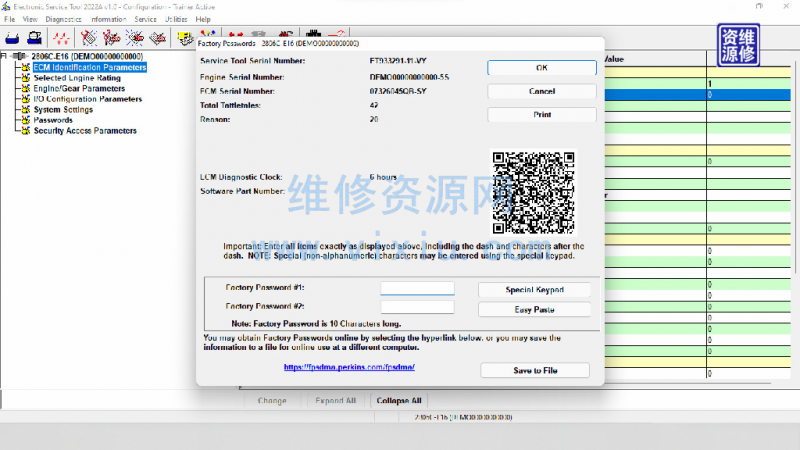The height and width of the screenshot is (450, 800).
Task: Click the Save to File button
Action: 534,370
